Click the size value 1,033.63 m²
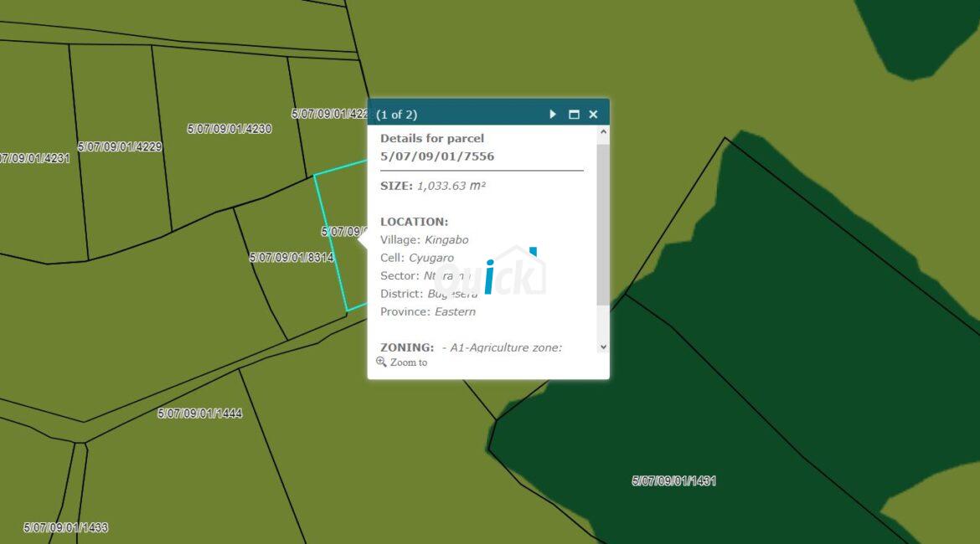 tap(451, 186)
